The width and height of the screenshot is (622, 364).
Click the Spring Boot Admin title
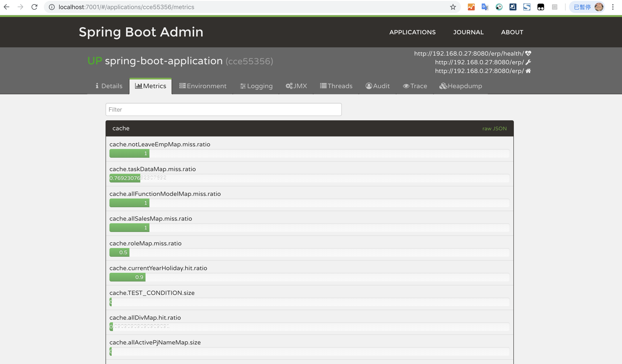[141, 32]
